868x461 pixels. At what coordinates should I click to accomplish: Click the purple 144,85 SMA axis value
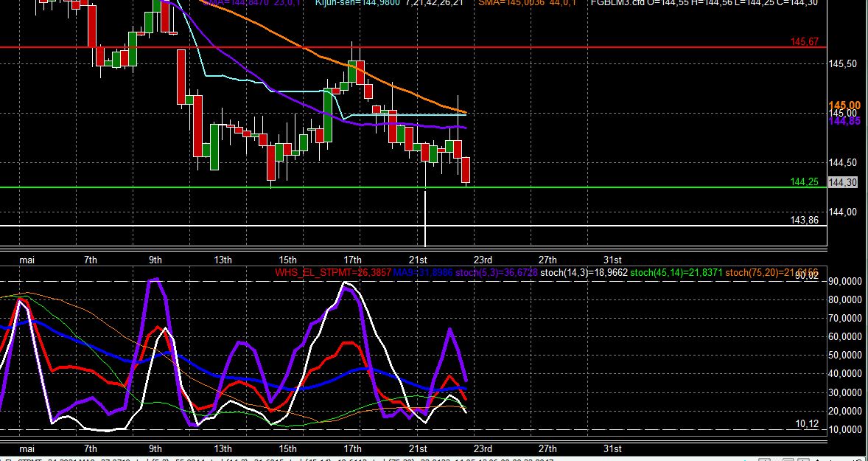(x=844, y=121)
